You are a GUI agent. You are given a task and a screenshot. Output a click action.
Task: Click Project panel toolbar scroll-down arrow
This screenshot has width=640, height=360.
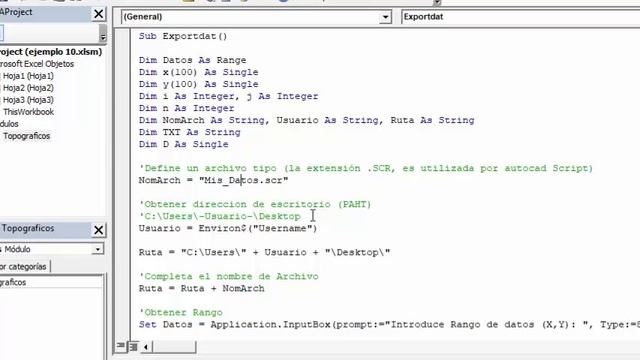103,38
